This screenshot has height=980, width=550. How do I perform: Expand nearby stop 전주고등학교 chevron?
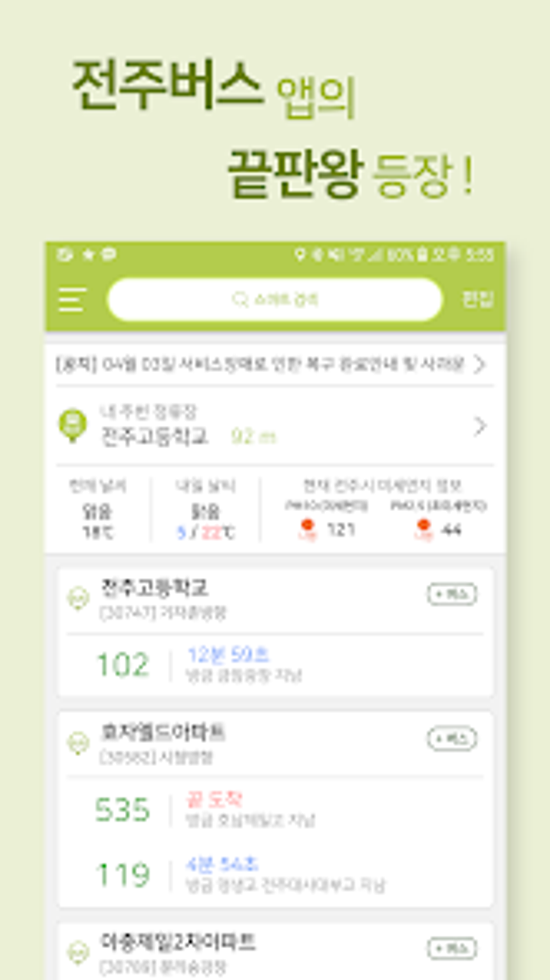pyautogui.click(x=479, y=427)
